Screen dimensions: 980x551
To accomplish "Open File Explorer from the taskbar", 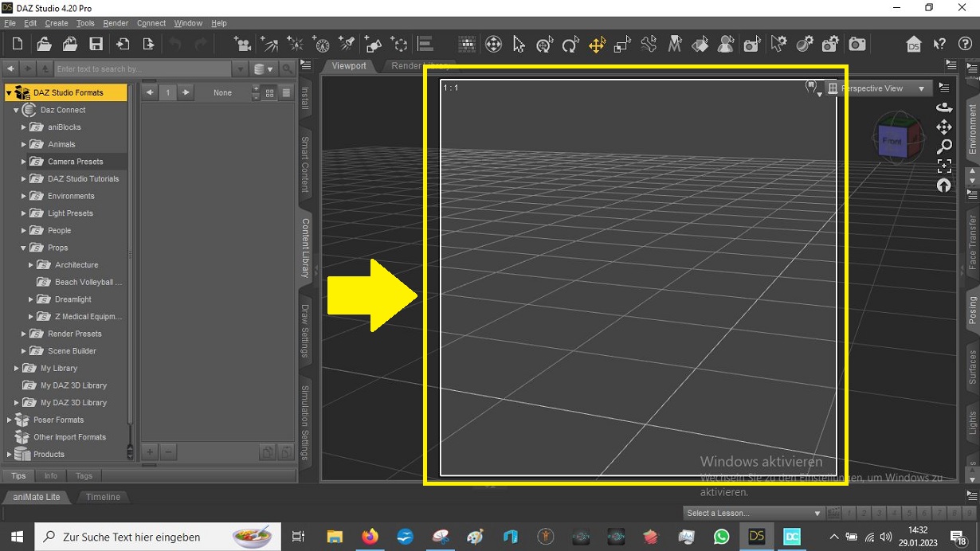I will [334, 537].
